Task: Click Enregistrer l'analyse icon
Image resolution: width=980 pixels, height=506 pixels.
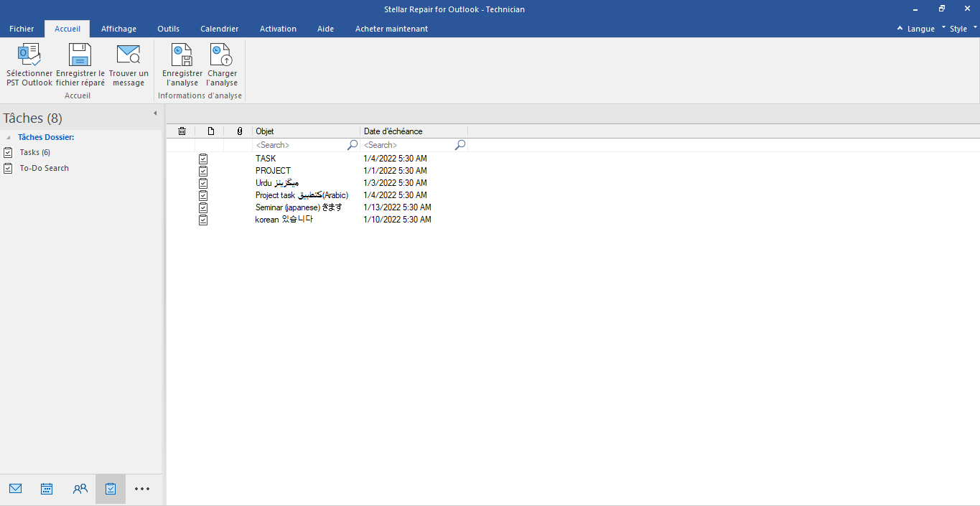Action: 182,55
